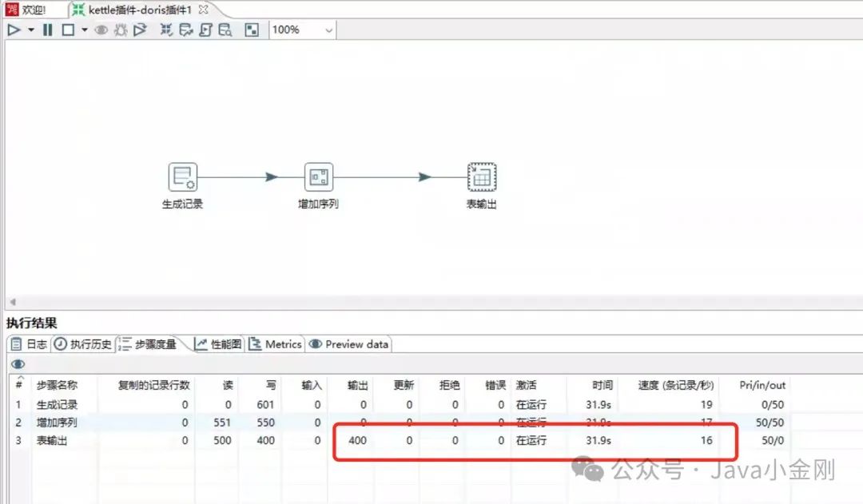Viewport: 863px width, 504px height.
Task: Click the 500 read value for 表输出
Action: point(222,440)
